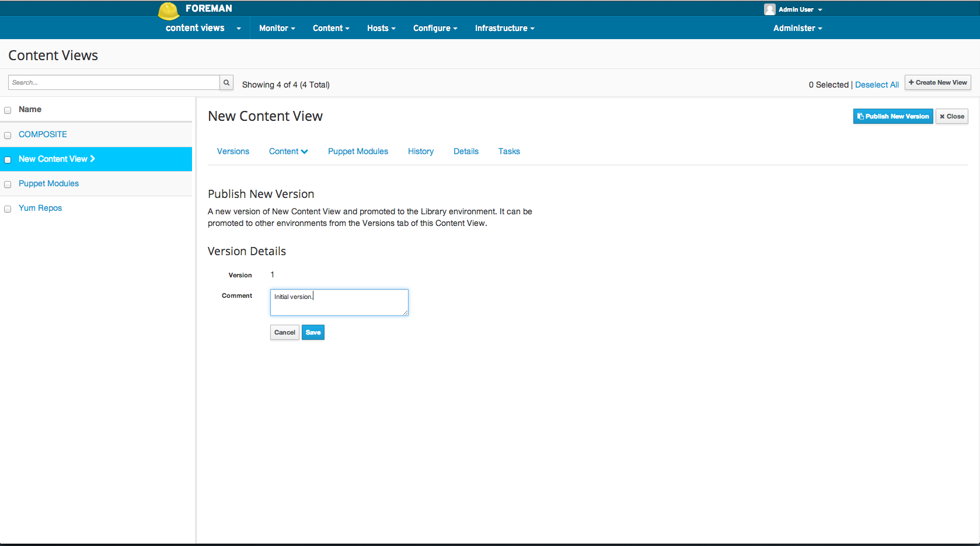Expand the Configure menu
The height and width of the screenshot is (546, 980).
[435, 28]
